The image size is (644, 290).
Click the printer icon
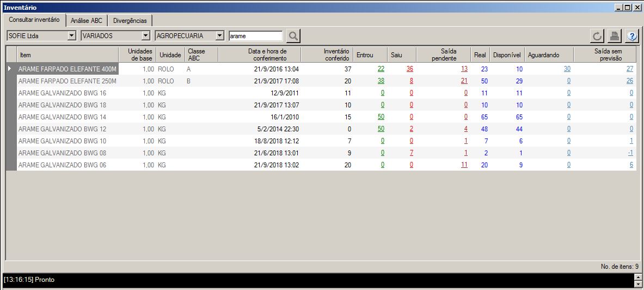point(615,36)
